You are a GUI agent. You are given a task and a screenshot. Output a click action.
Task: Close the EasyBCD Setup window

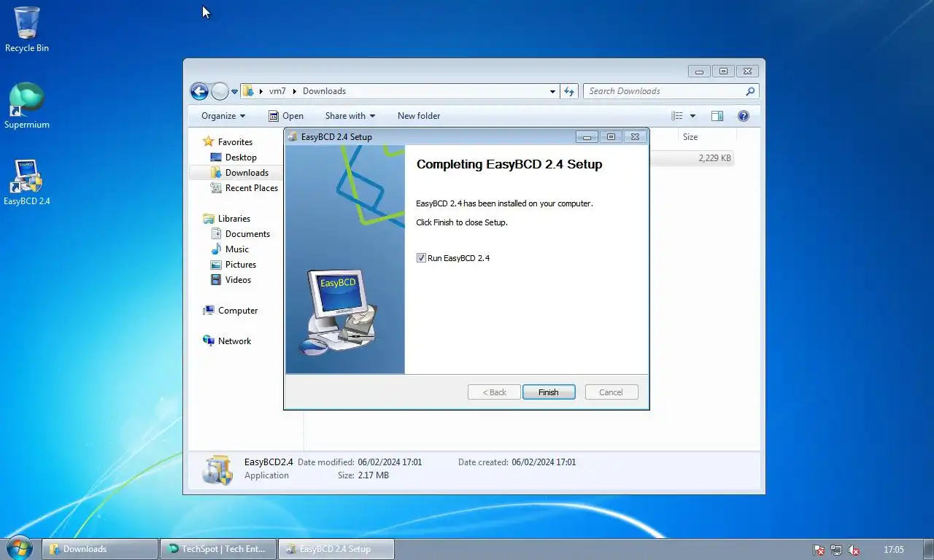pyautogui.click(x=636, y=136)
